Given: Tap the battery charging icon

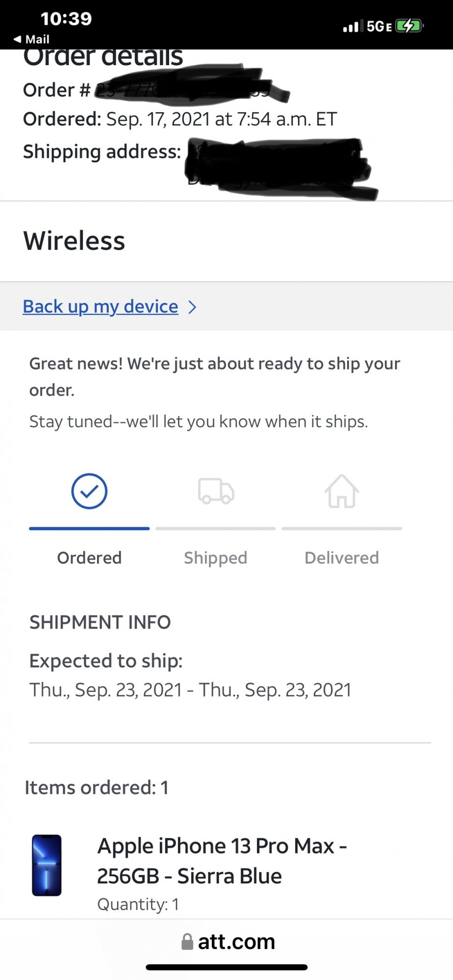Looking at the screenshot, I should coord(409,25).
